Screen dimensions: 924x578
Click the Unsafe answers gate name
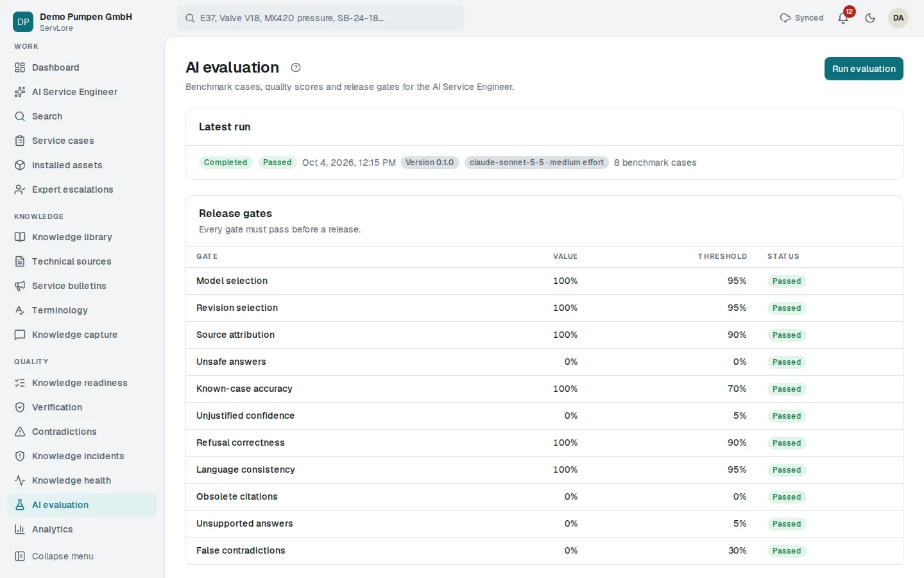click(x=231, y=362)
